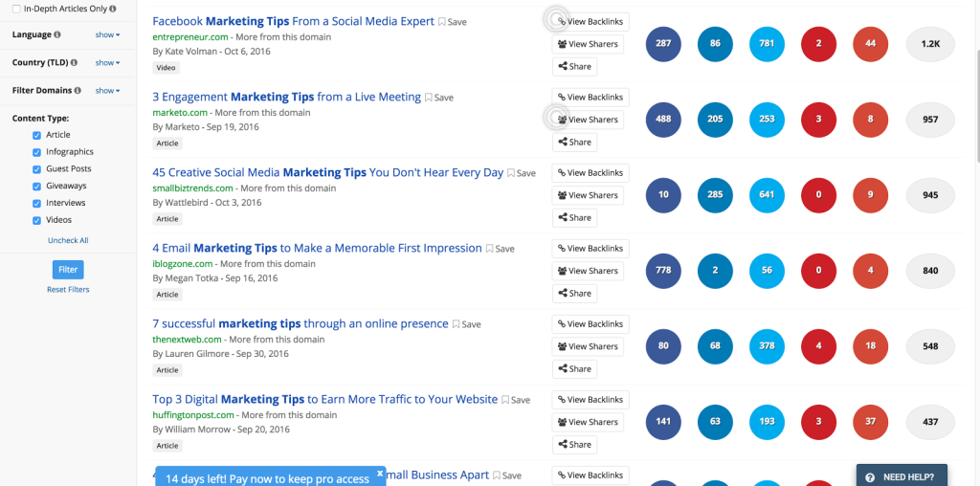Screen dimensions: 980x486
Task: Click the bookmark Save icon for the Facebook Marketing Tips article
Action: (441, 22)
